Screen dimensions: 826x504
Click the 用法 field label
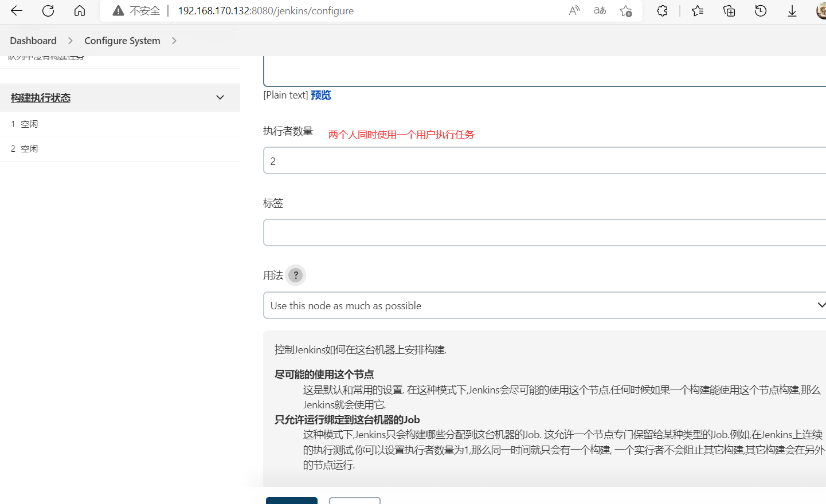(x=273, y=275)
